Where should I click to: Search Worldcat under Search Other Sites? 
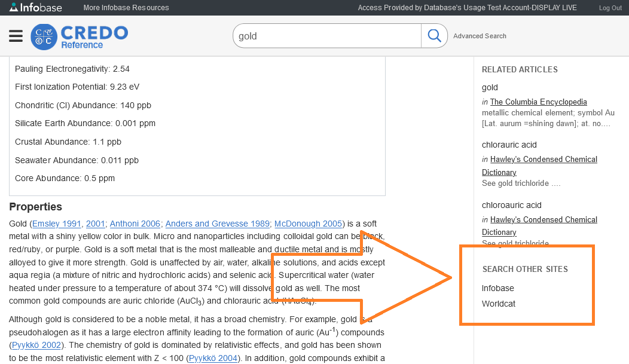[499, 304]
